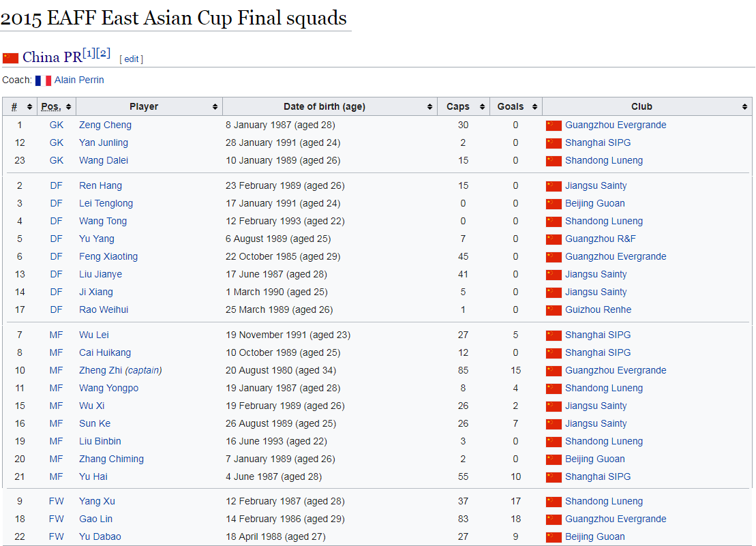Click the flag icon in Yu Hai's row

point(554,476)
